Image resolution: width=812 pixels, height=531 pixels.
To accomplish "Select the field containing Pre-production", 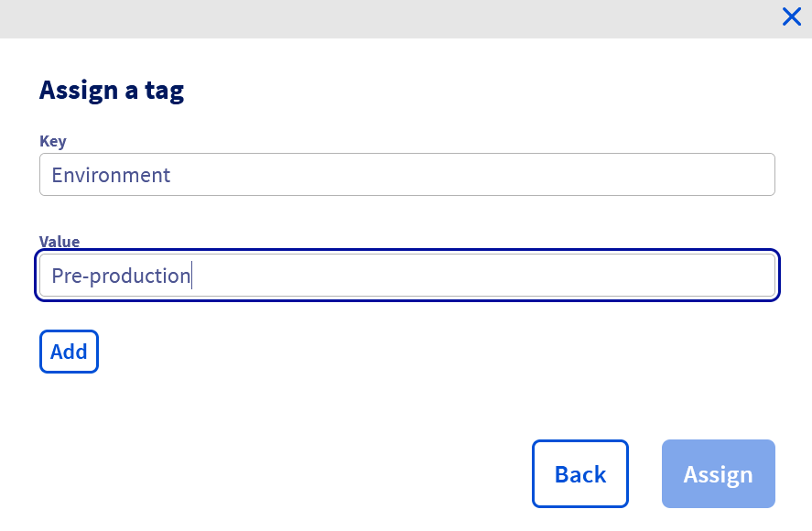I will coord(407,276).
